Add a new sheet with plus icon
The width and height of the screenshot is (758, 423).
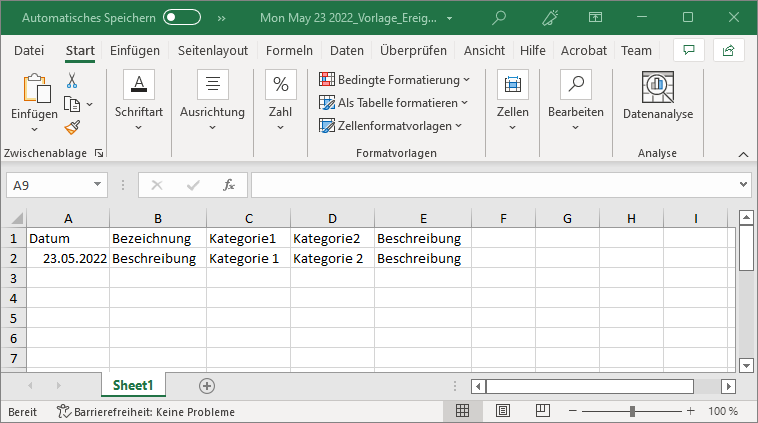pos(207,385)
